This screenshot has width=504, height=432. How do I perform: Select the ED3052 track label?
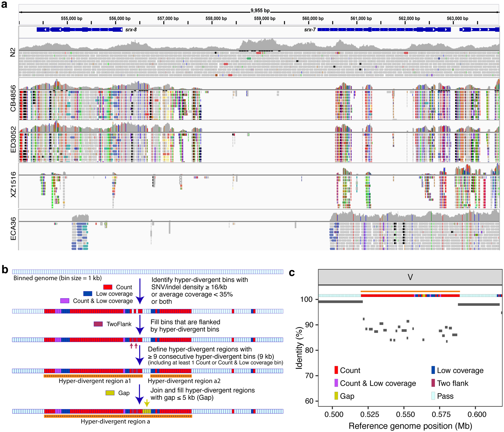[x=13, y=140]
